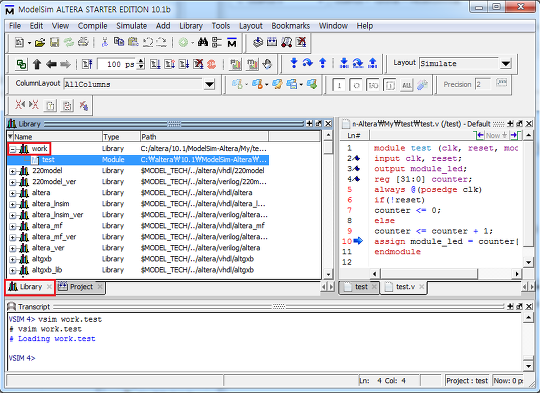Adjust run length with the ps stepper arrows

click(141, 64)
